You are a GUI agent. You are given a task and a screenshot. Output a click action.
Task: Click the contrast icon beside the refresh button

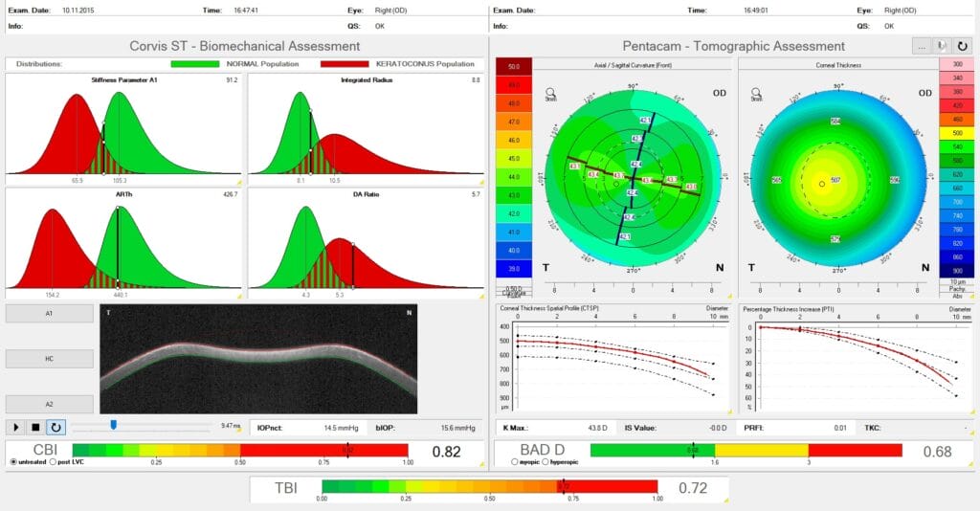[x=942, y=46]
